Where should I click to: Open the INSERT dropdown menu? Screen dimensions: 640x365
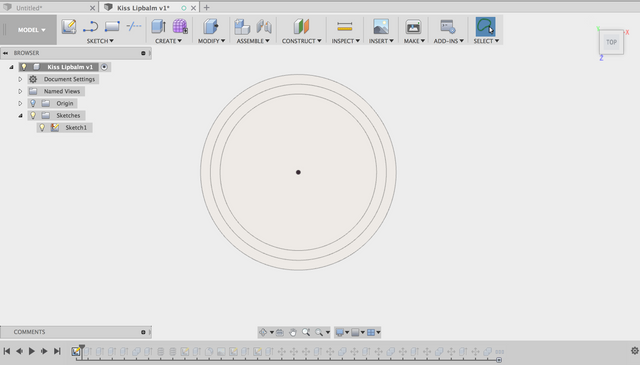point(381,41)
